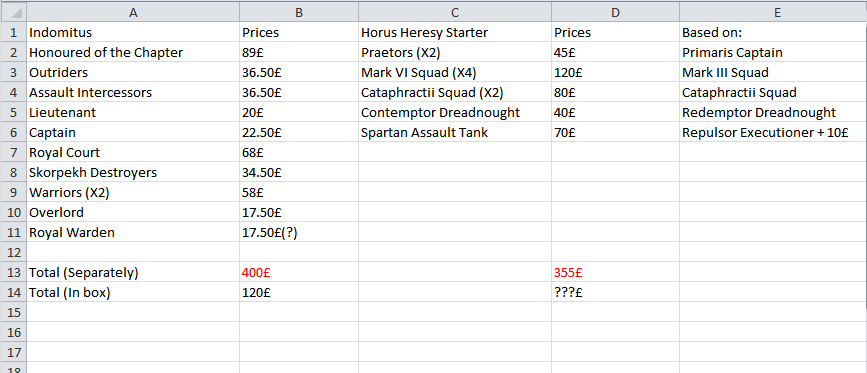Click the Horus Heresy Starter cell
Viewport: 867px width, 373px height.
[455, 33]
